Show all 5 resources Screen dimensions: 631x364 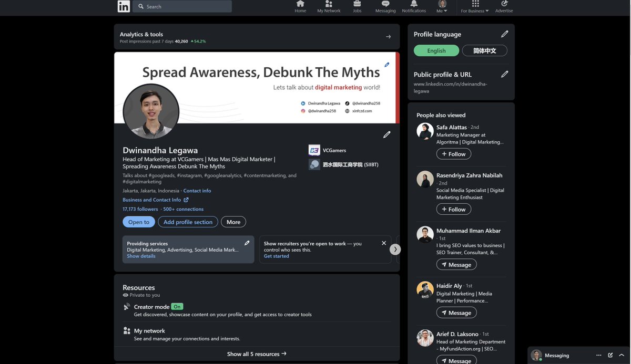257,354
